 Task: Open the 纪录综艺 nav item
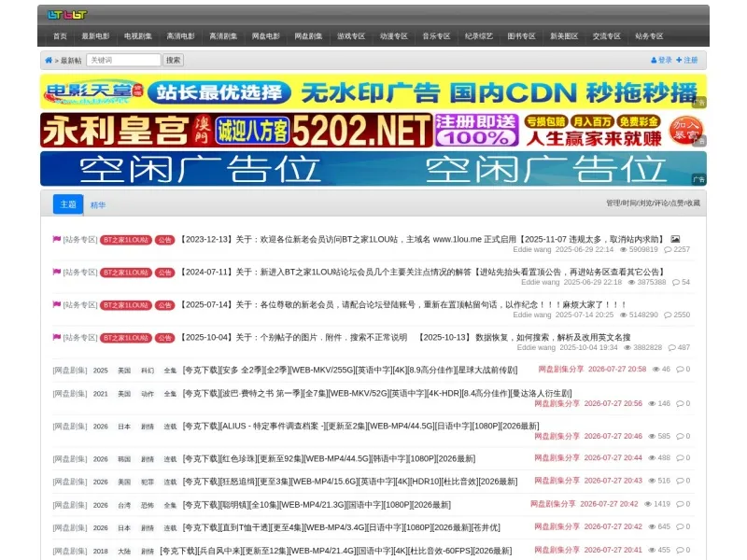[479, 36]
